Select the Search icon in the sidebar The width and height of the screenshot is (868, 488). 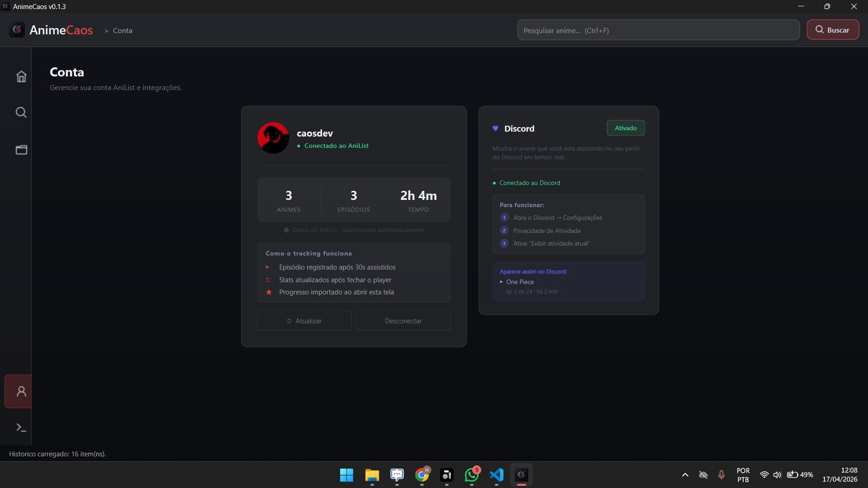pos(21,112)
